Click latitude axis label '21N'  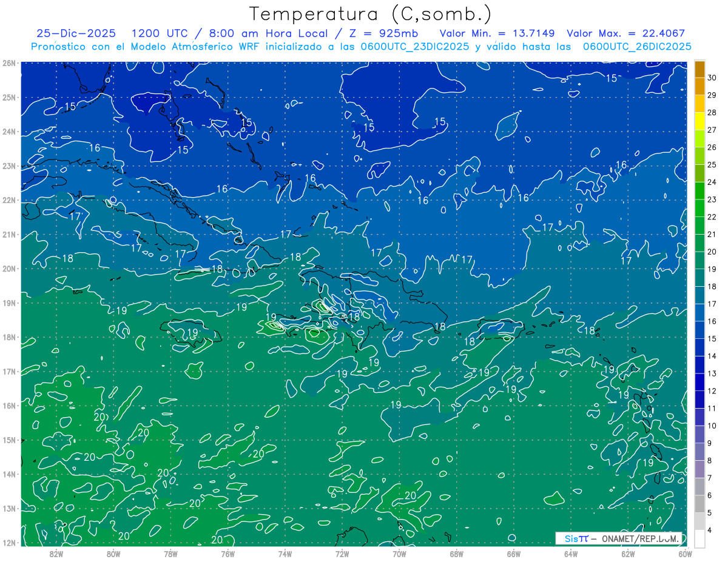pos(8,234)
